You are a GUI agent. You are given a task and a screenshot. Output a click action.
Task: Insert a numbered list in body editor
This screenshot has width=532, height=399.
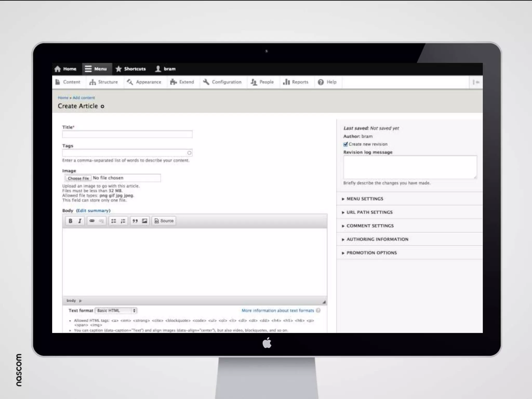click(123, 221)
